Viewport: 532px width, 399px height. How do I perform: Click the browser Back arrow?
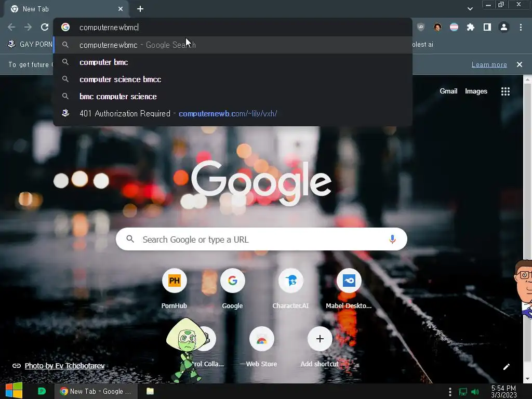click(11, 27)
